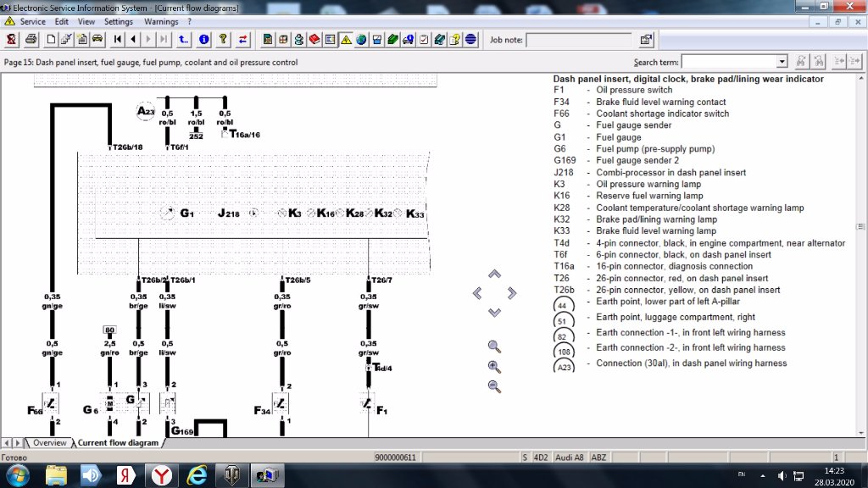Screen dimensions: 868x488
Task: Open the Service menu
Action: pos(32,21)
